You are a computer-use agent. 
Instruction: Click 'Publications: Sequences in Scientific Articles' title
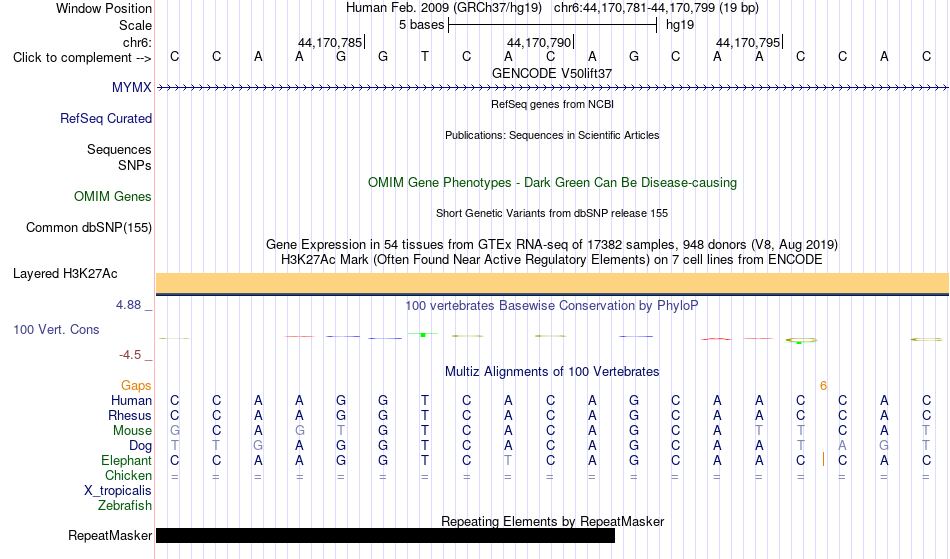[552, 135]
